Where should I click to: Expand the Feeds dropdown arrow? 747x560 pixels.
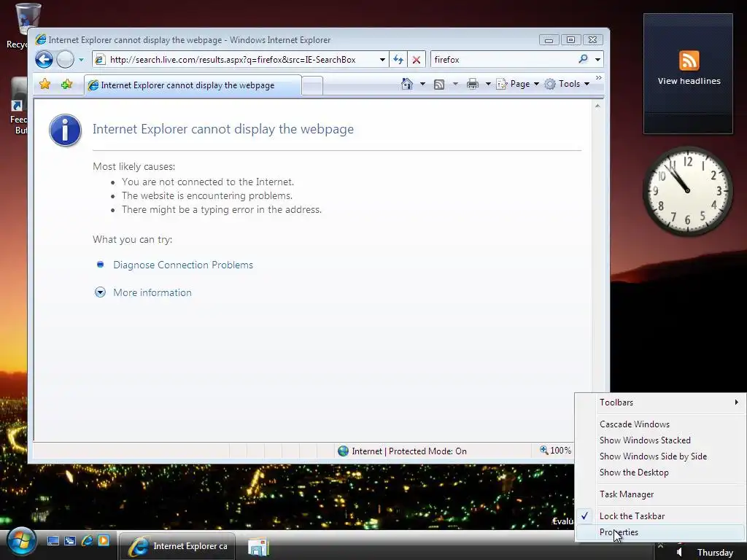pos(455,84)
